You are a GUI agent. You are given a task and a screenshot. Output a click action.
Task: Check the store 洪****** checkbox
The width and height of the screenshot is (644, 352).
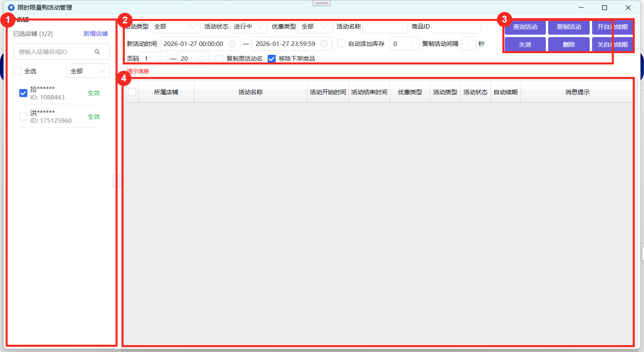click(x=23, y=116)
